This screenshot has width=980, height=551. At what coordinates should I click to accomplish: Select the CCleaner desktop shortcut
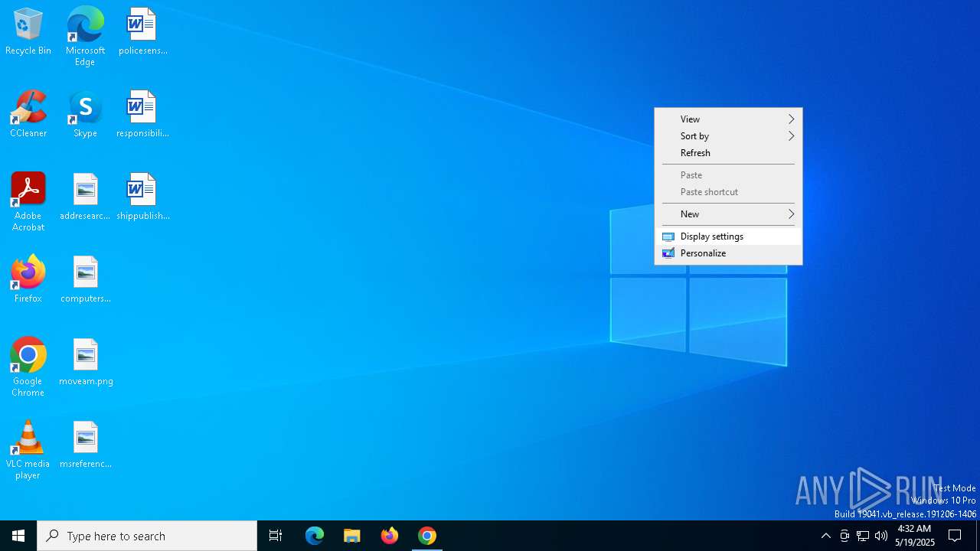coord(28,115)
